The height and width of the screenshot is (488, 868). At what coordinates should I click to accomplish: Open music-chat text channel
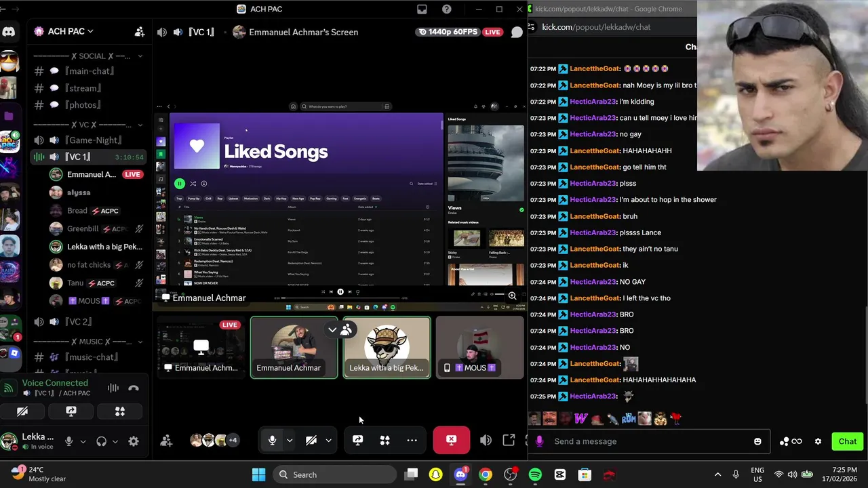[88, 357]
